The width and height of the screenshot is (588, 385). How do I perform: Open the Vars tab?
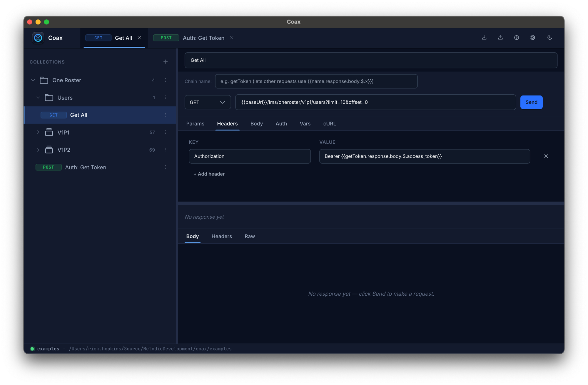[305, 124]
